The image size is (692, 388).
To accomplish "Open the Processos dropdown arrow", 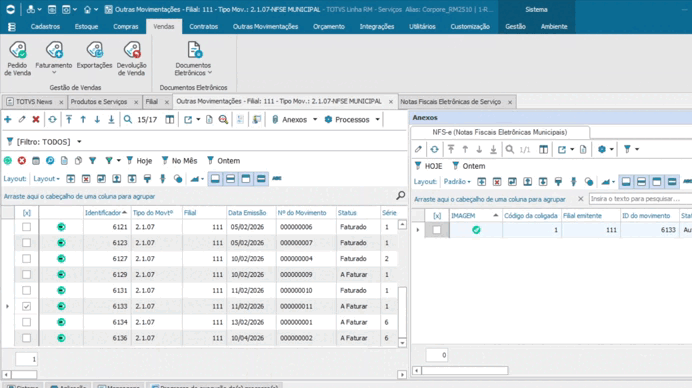I will coord(377,120).
